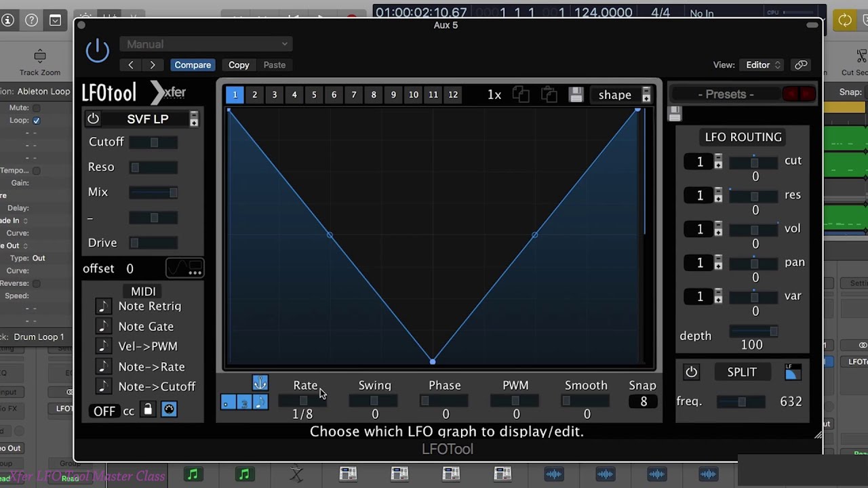The height and width of the screenshot is (488, 868).
Task: Click the cc lock icon
Action: coord(148,409)
